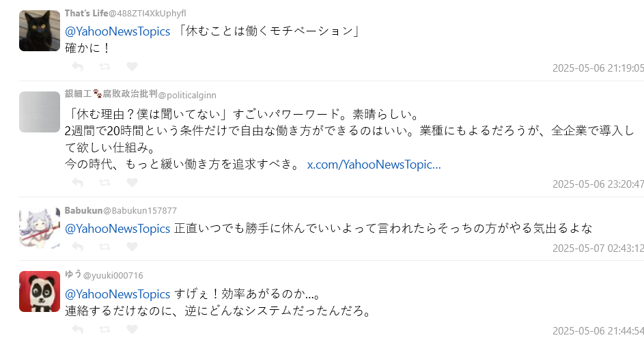Open the x.com/YahooNewsTopic... link

point(374,165)
